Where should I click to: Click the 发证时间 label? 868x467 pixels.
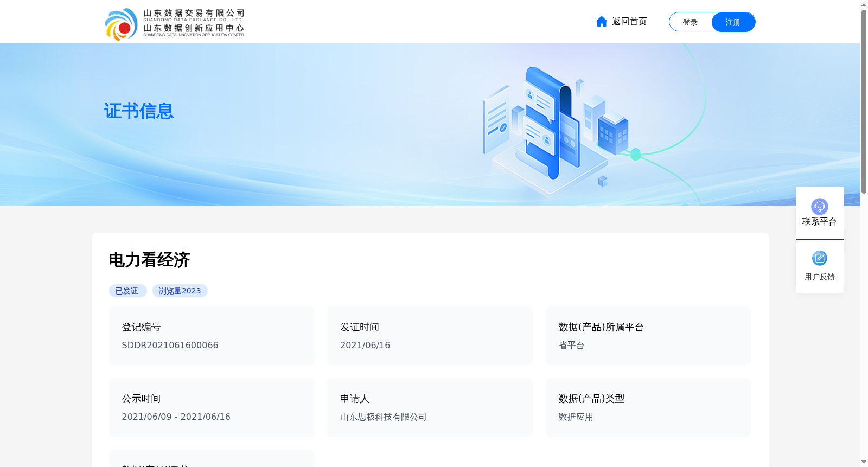pos(360,327)
